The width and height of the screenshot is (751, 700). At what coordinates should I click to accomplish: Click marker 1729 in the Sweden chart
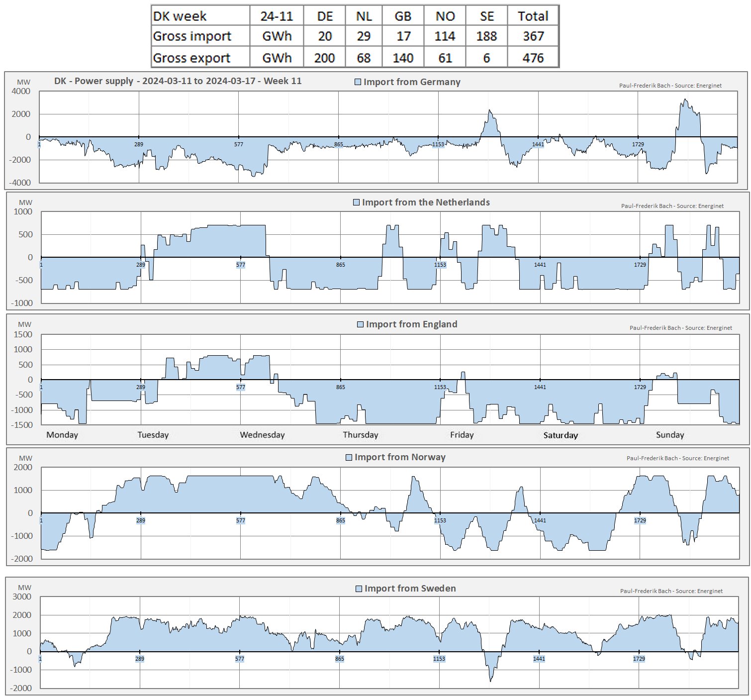639,659
